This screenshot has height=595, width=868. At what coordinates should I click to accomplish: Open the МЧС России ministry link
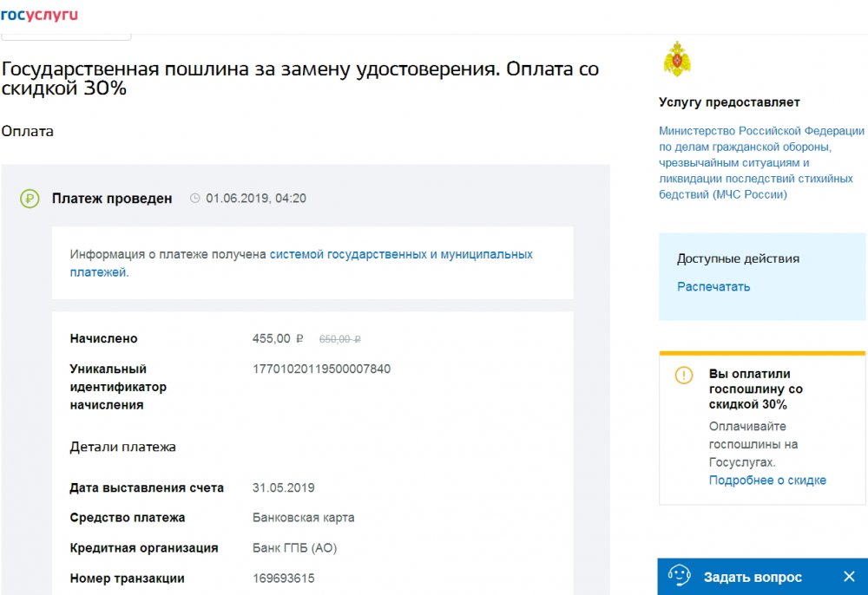tap(761, 162)
